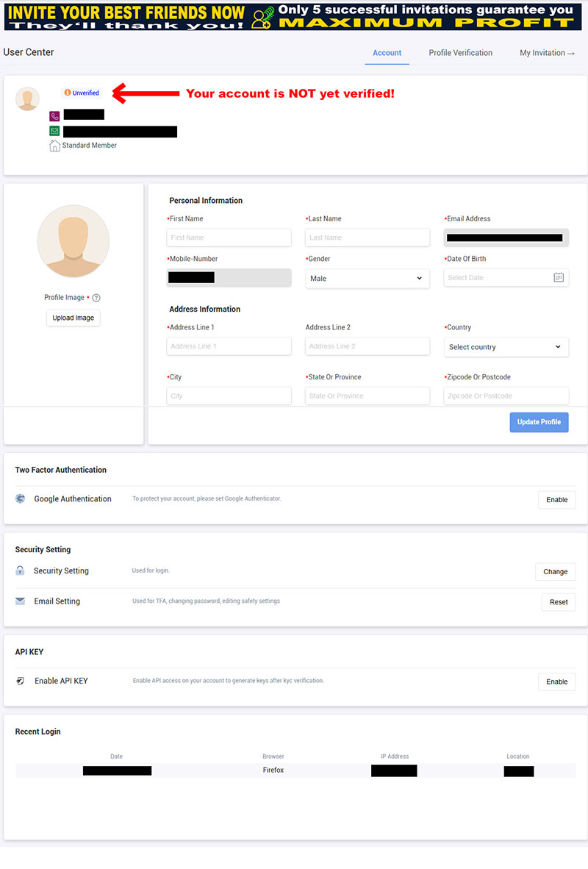Click the Security Setting lock icon

point(21,571)
